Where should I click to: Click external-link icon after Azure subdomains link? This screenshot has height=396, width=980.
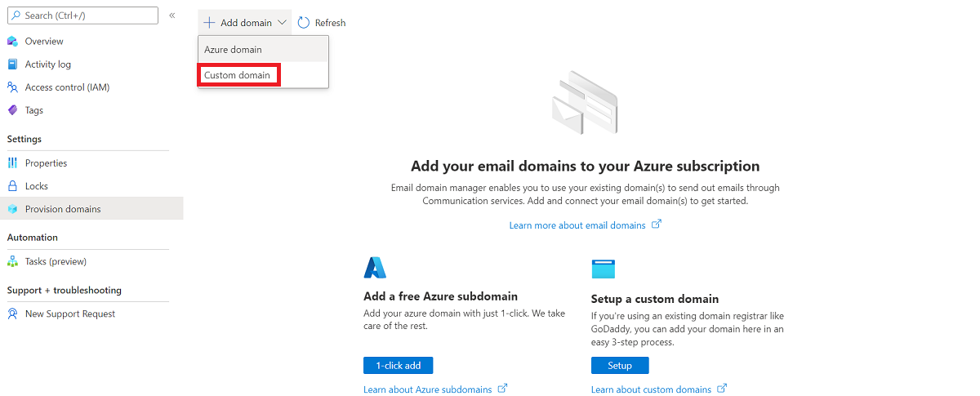coord(503,389)
